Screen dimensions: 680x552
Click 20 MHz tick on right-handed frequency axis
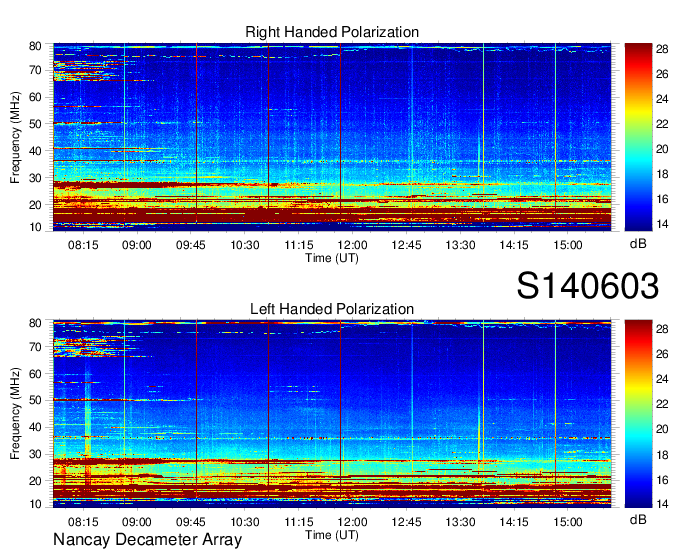(x=35, y=205)
